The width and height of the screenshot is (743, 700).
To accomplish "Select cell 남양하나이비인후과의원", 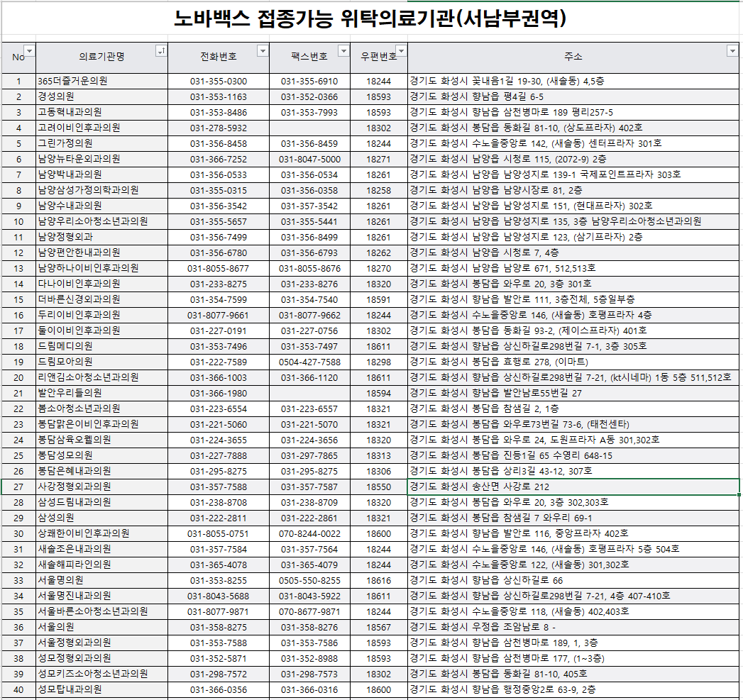I will [x=102, y=269].
